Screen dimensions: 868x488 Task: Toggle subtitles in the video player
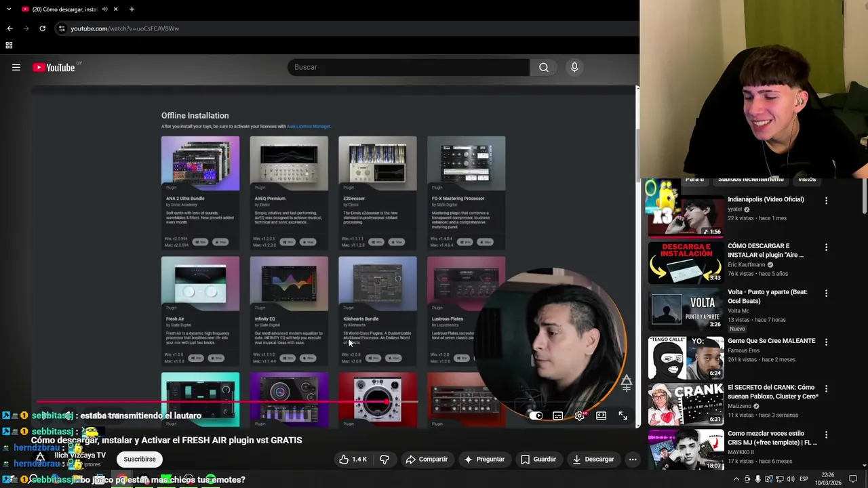[x=557, y=415]
